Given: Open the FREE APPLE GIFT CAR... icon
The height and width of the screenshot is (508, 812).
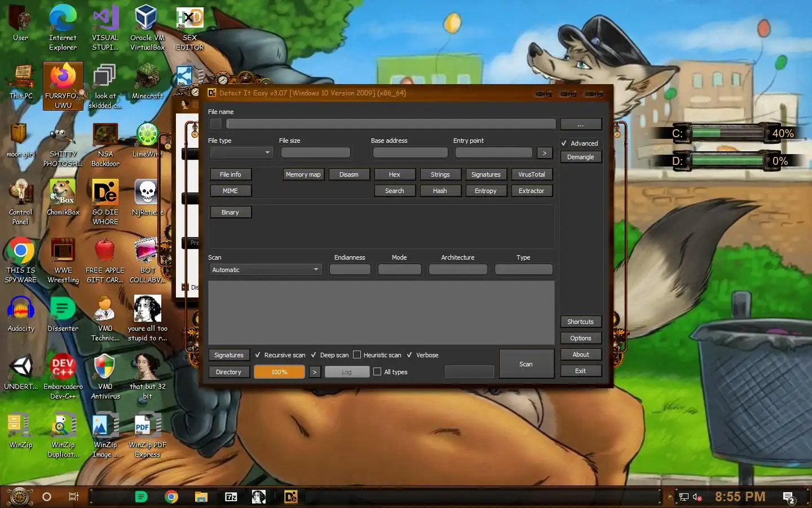Looking at the screenshot, I should point(105,260).
